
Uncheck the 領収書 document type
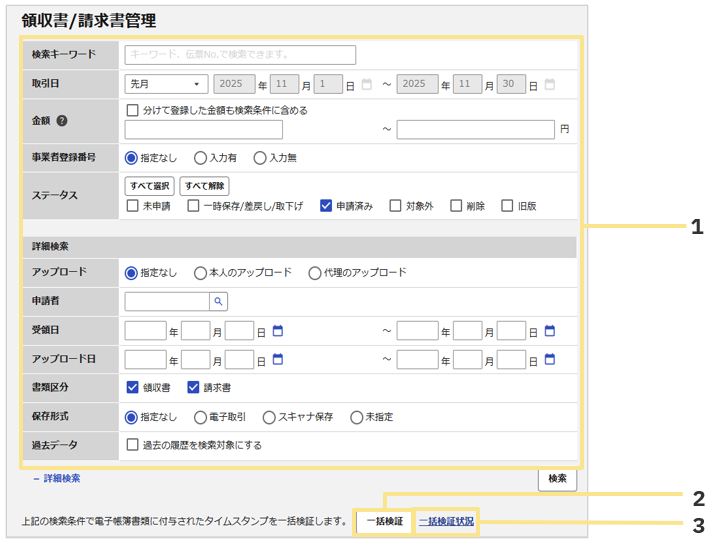coord(132,388)
